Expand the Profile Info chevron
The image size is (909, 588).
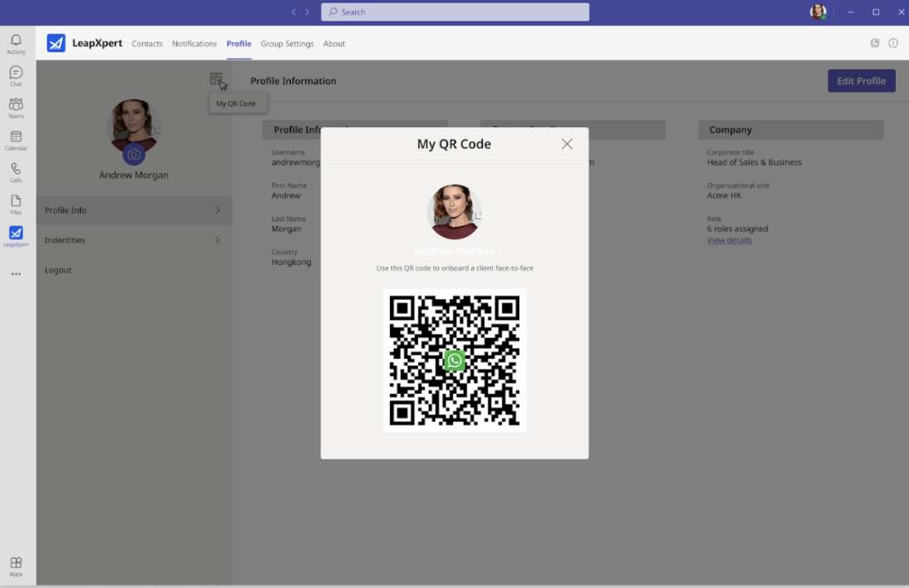(218, 210)
